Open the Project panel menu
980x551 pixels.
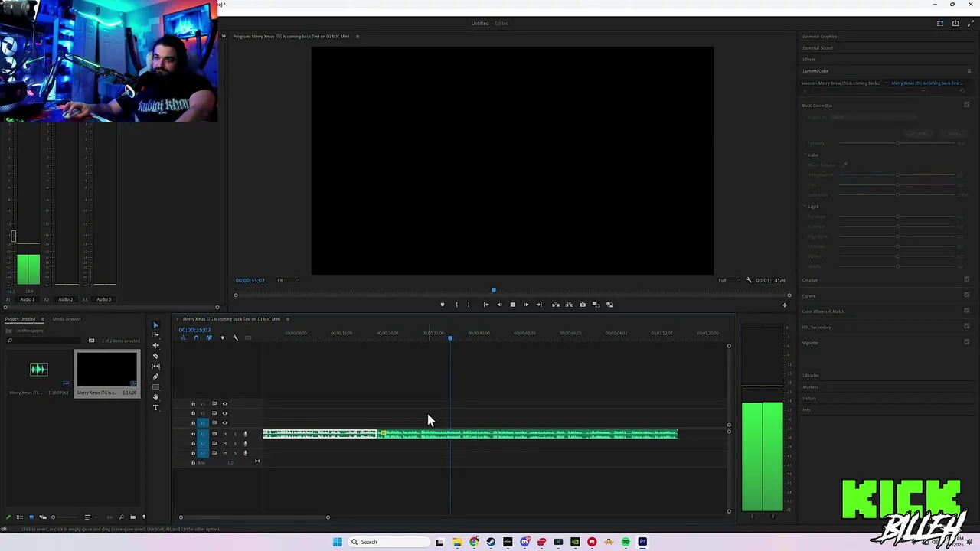[x=42, y=319]
